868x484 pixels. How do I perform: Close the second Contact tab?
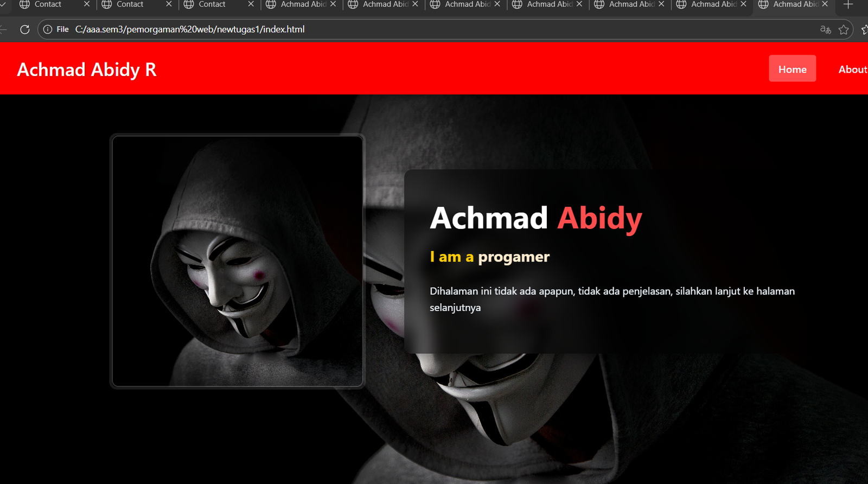click(x=169, y=4)
